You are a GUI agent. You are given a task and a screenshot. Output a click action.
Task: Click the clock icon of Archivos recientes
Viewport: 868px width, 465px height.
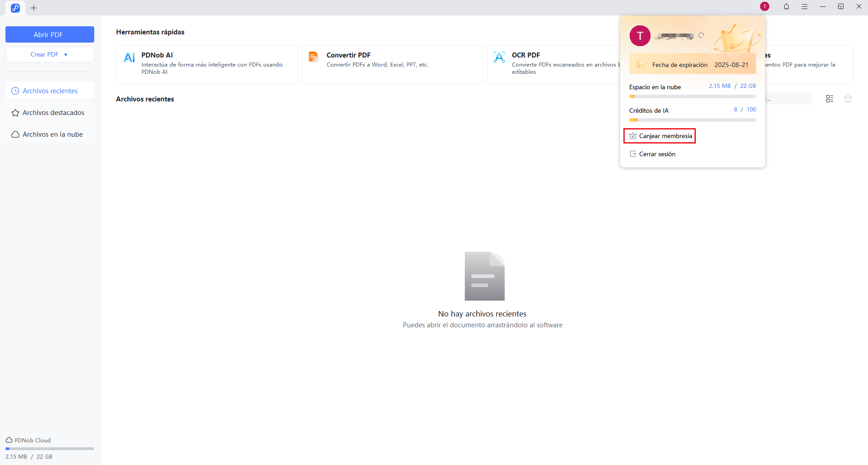tap(15, 91)
